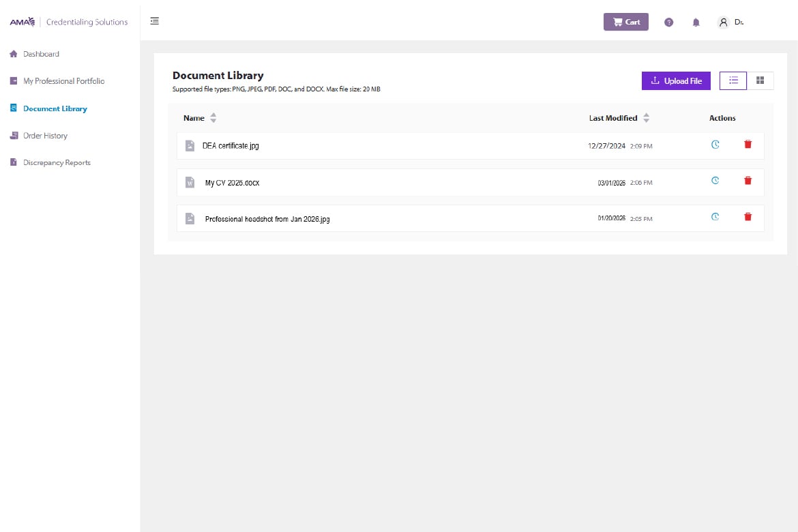View history for DEA certificate.jpg
798x532 pixels.
(715, 145)
